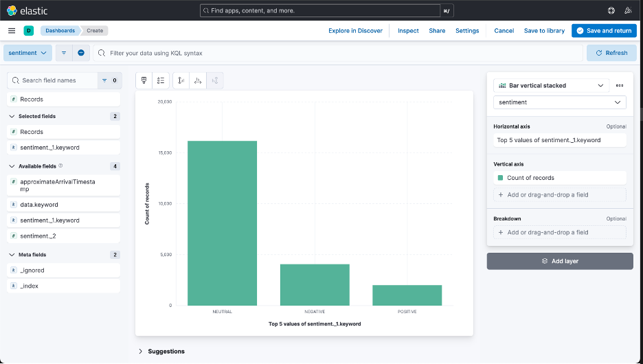Image resolution: width=643 pixels, height=364 pixels.
Task: Click the Add layer button
Action: tap(560, 261)
